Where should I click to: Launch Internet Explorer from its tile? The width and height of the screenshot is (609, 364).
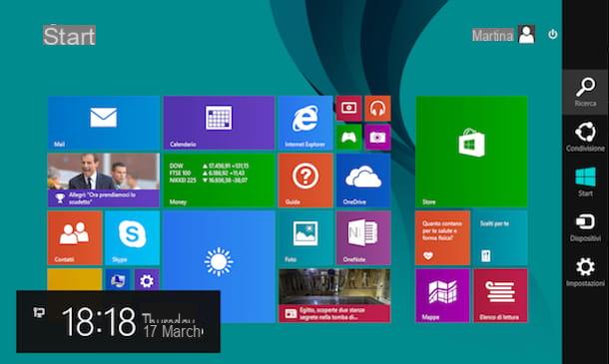pos(305,123)
